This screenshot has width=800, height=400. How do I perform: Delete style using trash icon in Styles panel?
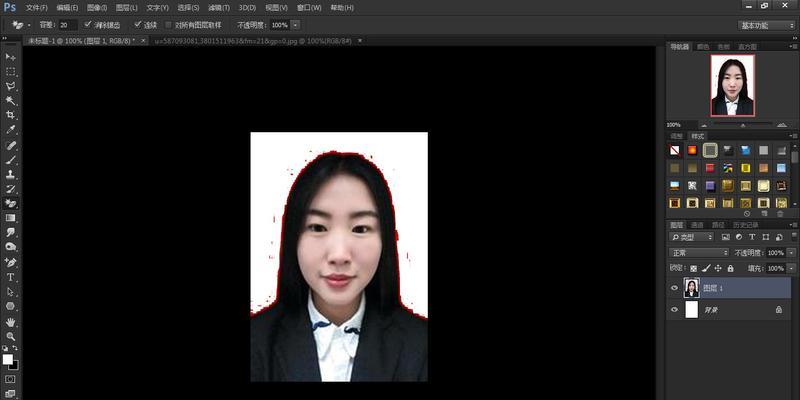(x=780, y=214)
